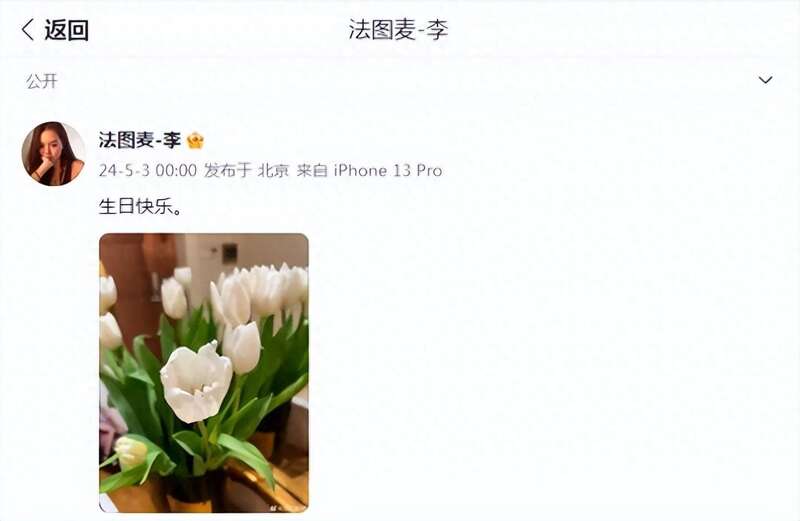This screenshot has width=800, height=521.
Task: Open the 法图麦-李 page title header
Action: (x=398, y=29)
